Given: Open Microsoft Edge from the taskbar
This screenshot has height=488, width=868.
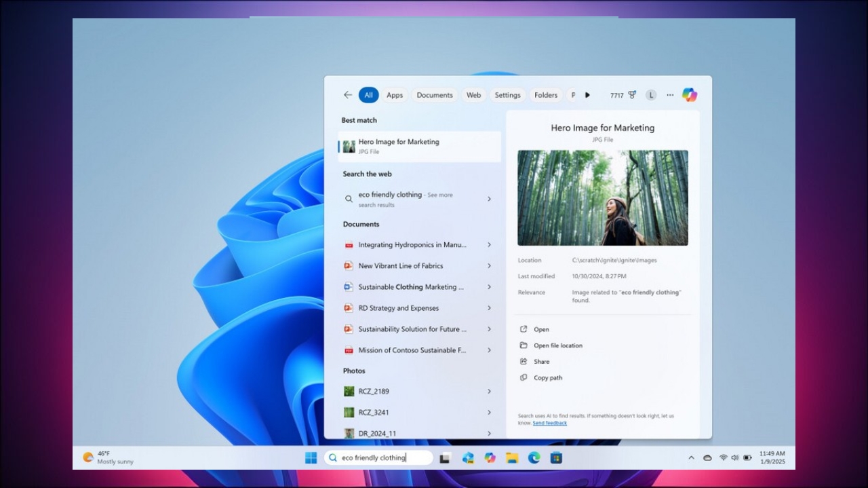Looking at the screenshot, I should [534, 457].
